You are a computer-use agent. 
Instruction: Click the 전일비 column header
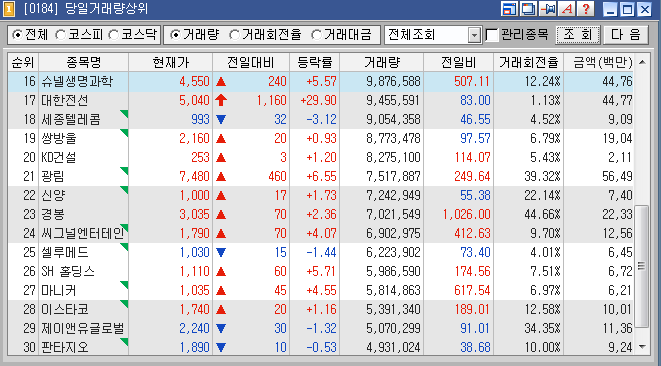[459, 62]
